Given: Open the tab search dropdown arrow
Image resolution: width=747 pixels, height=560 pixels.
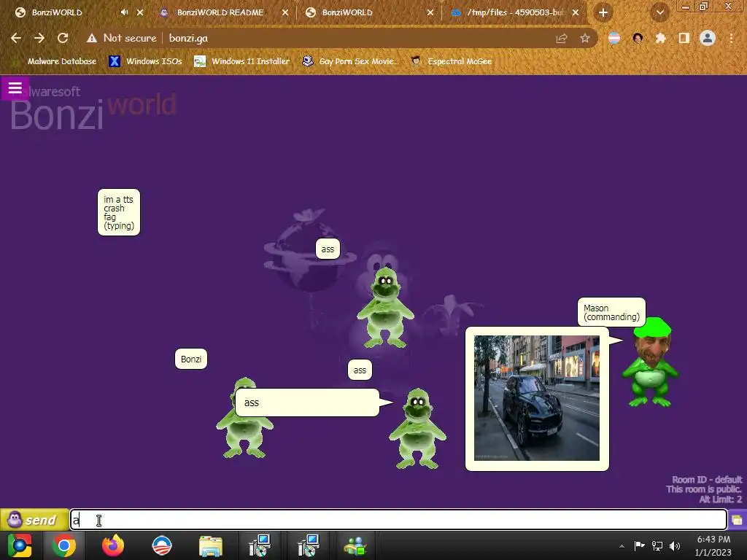Looking at the screenshot, I should (659, 12).
